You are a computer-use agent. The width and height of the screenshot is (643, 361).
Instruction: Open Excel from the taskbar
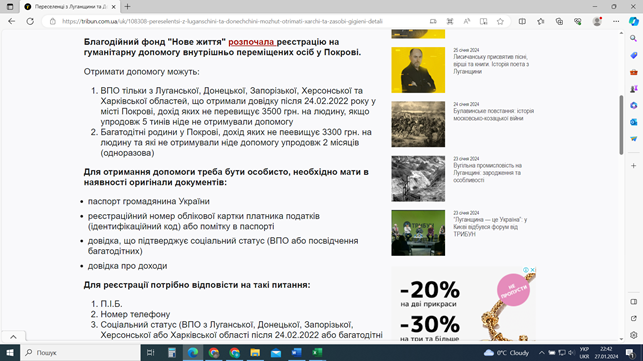317,352
